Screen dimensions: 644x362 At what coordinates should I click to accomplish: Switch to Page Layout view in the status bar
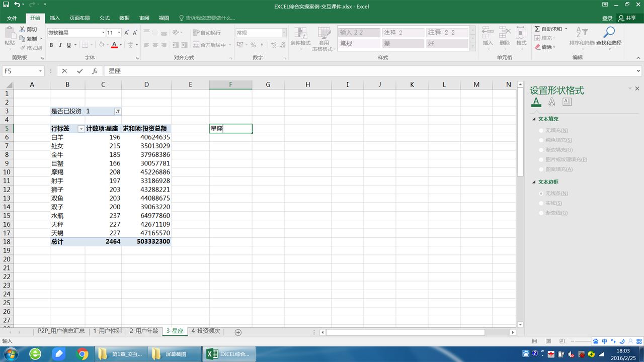[548, 341]
